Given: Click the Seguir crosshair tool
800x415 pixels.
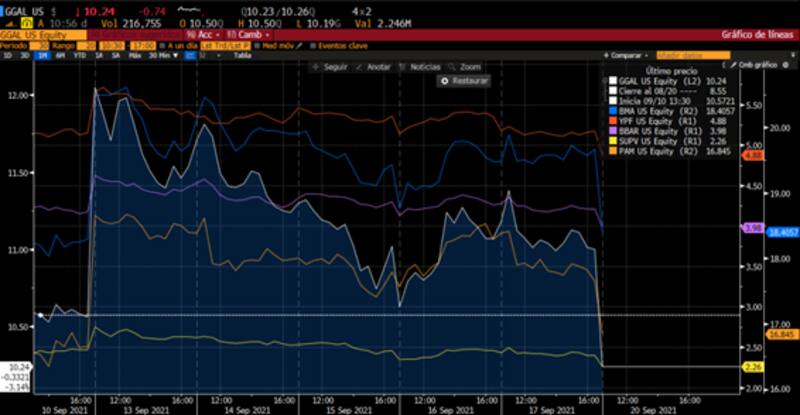Looking at the screenshot, I should click(x=332, y=66).
